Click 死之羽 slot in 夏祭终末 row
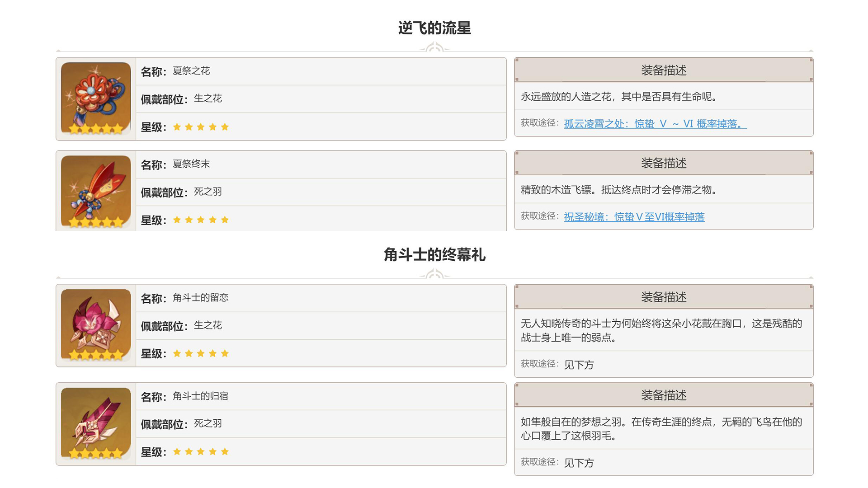This screenshot has height=488, width=868. 208,192
